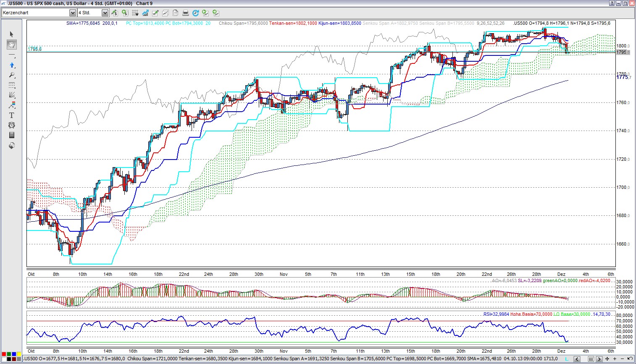Click the print chart icon

point(185,13)
